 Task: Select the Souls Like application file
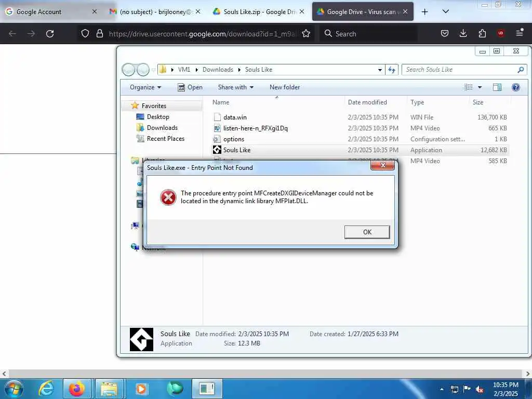360,150
